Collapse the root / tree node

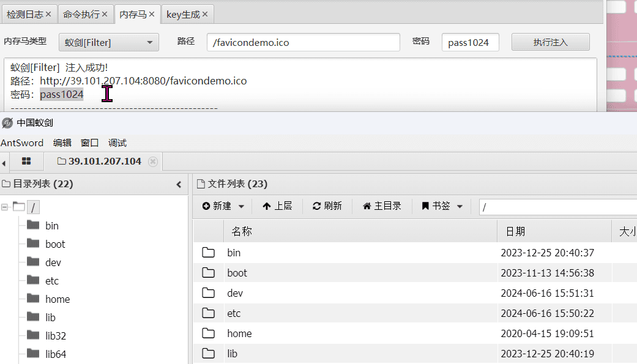point(5,207)
